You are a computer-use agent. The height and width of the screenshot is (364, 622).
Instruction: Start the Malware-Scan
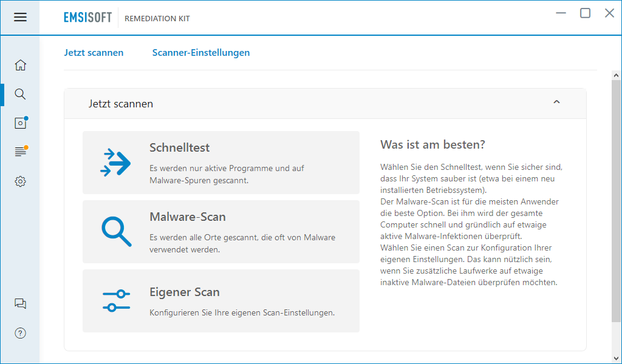click(221, 232)
